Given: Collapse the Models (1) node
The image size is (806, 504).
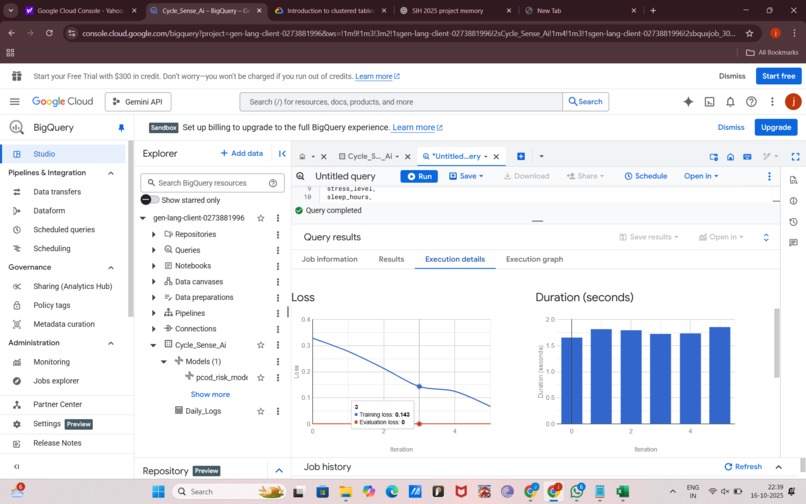Looking at the screenshot, I should [x=163, y=362].
